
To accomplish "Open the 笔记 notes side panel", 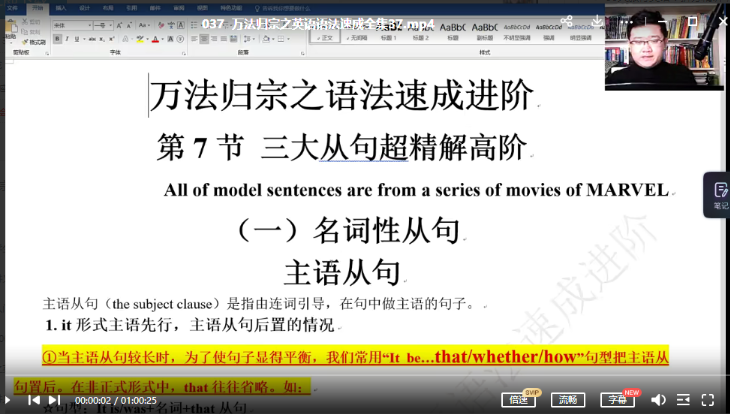I will pos(719,194).
